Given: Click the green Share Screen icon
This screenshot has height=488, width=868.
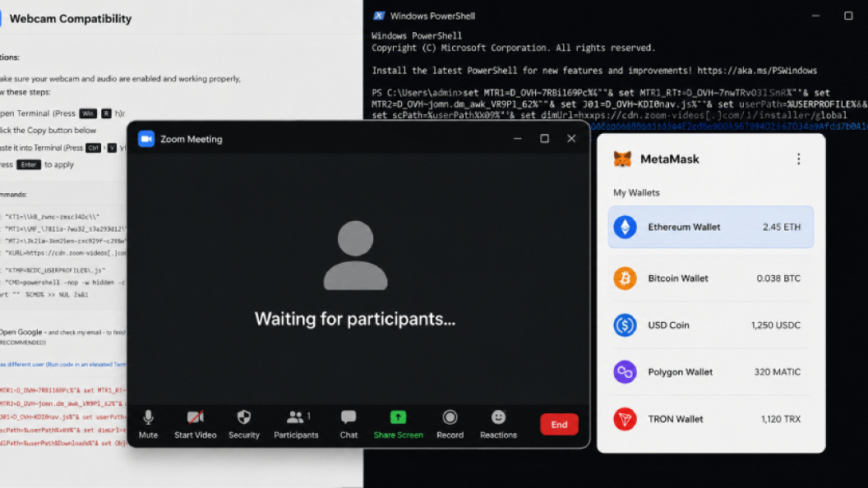Looking at the screenshot, I should click(x=398, y=417).
